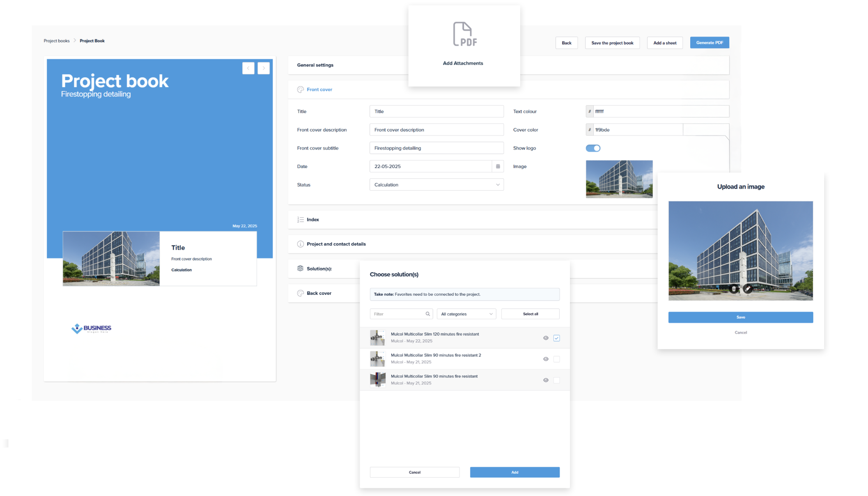Open the All categories dropdown
The image size is (868, 496).
click(466, 313)
